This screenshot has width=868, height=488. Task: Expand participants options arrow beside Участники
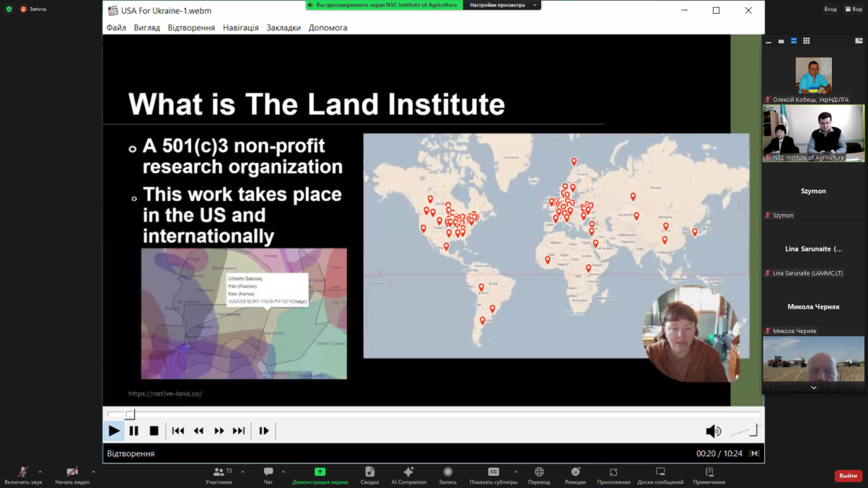coord(242,472)
